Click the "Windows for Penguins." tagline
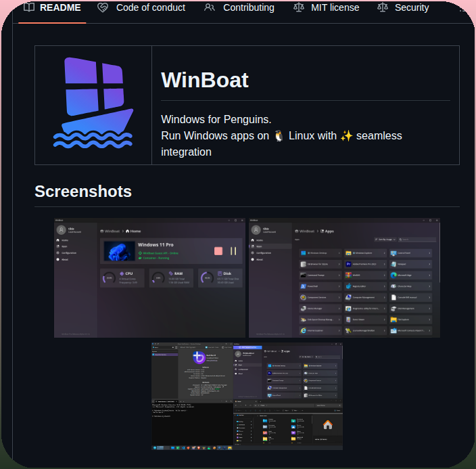Image resolution: width=476 pixels, height=469 pixels. coord(216,120)
